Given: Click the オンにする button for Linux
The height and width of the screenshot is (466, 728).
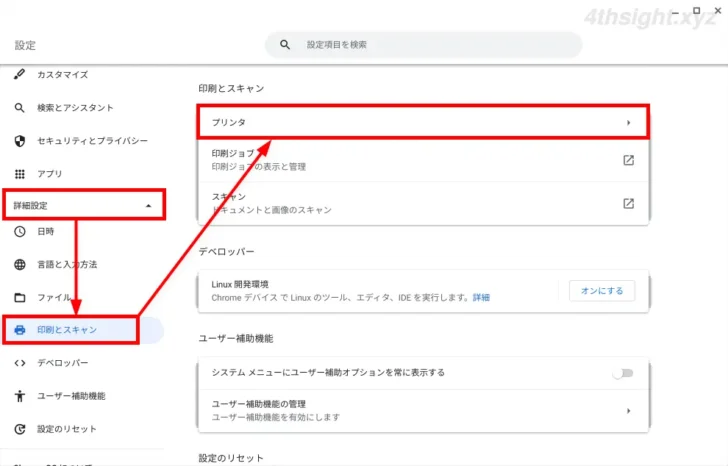Looking at the screenshot, I should (602, 291).
